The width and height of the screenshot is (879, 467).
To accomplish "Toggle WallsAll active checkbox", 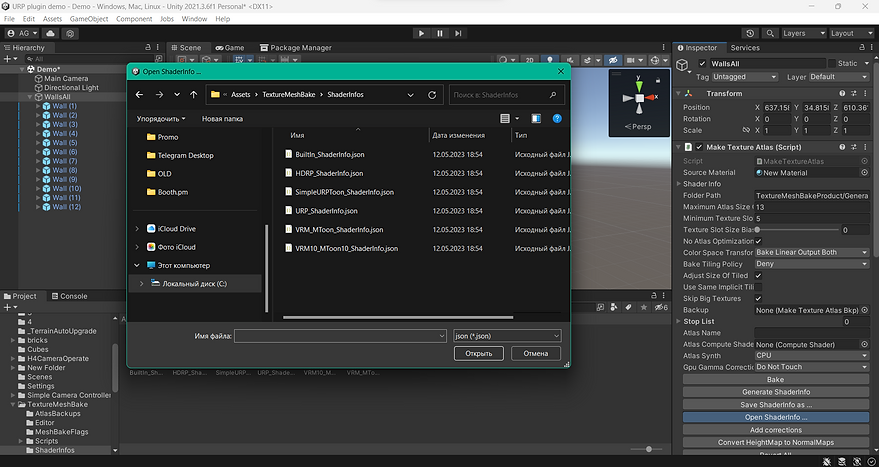I will [x=702, y=63].
